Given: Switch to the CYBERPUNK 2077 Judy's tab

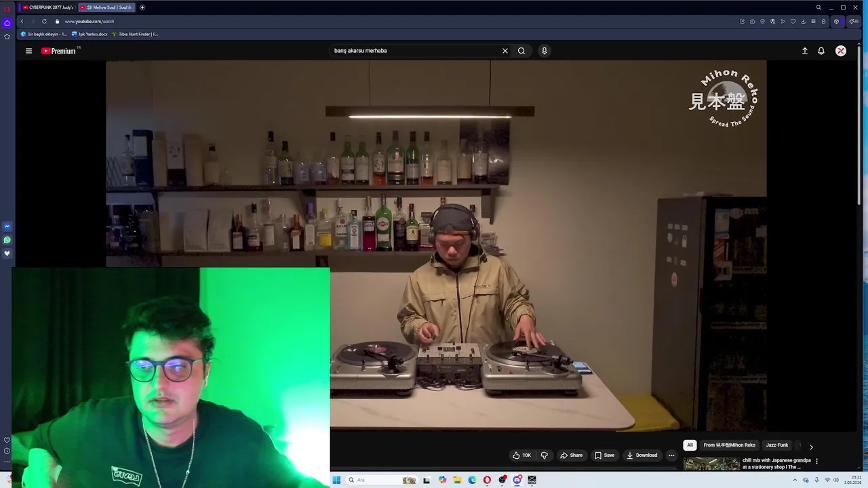Looking at the screenshot, I should (47, 7).
